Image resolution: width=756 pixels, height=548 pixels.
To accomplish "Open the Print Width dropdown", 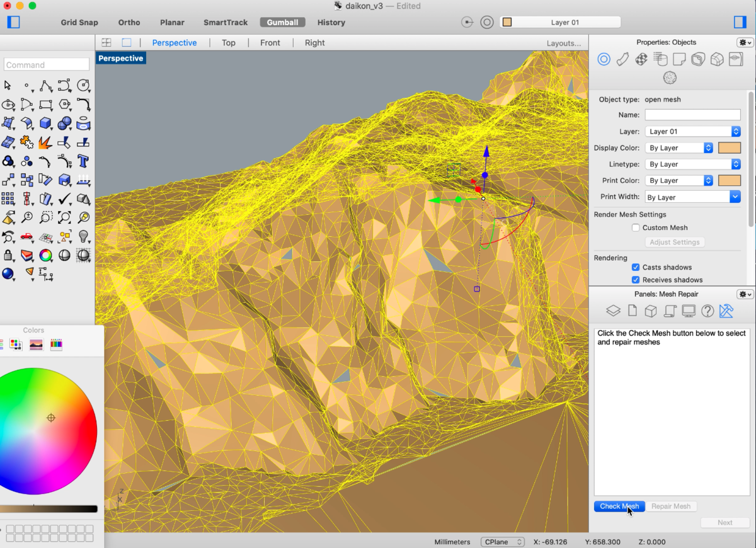I will 693,197.
